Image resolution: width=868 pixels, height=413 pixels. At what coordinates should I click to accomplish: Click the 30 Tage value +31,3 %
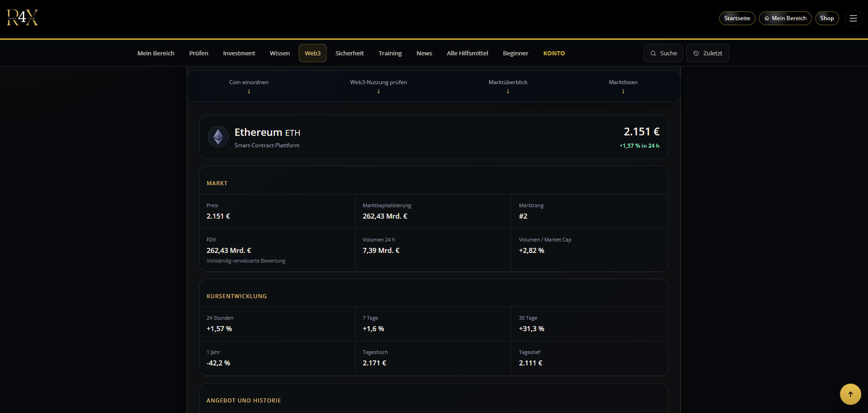coord(531,329)
